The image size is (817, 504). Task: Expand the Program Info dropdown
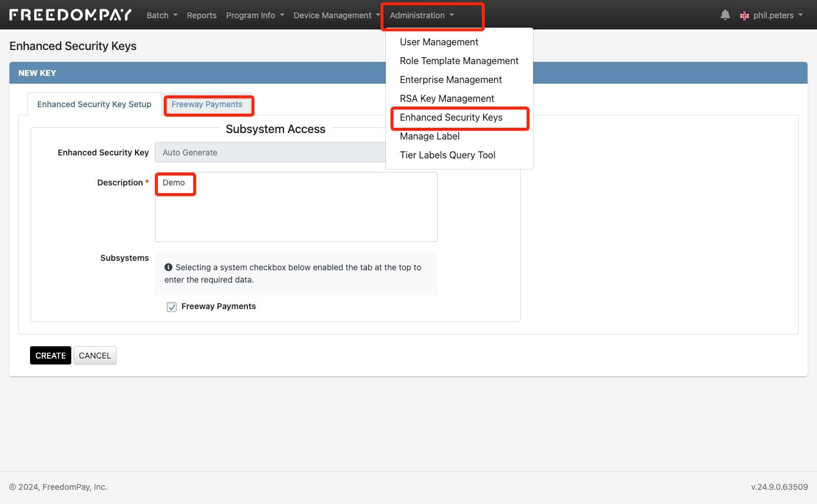[x=255, y=15]
